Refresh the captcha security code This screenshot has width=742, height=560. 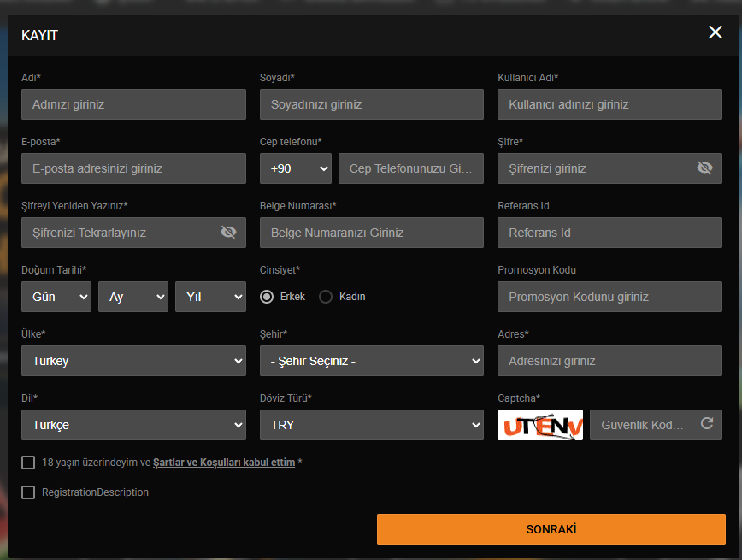click(706, 424)
